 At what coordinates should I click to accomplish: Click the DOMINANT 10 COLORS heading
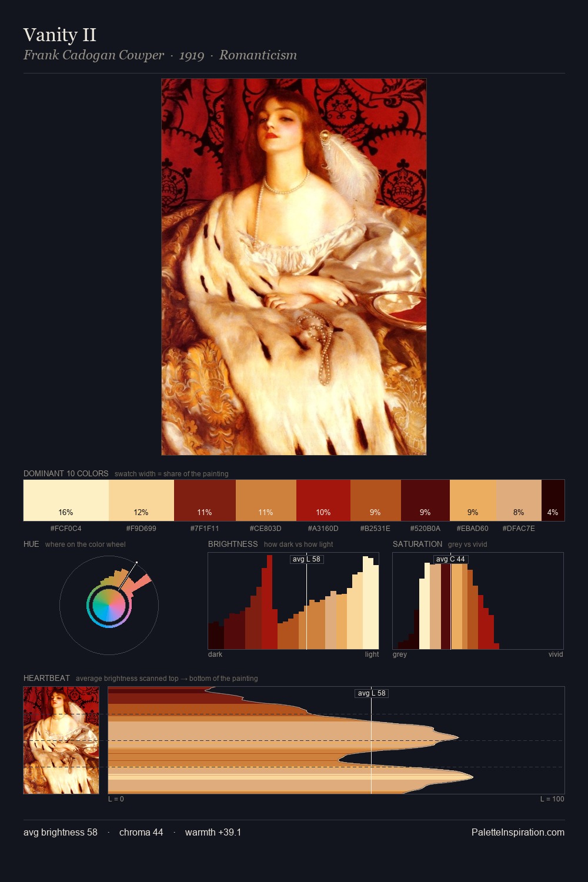66,473
